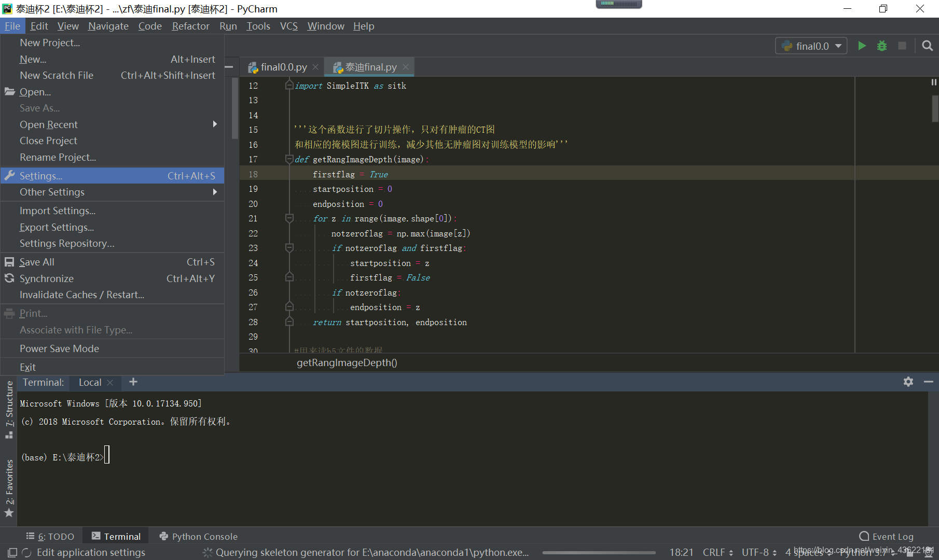Open the View menu

[x=68, y=26]
